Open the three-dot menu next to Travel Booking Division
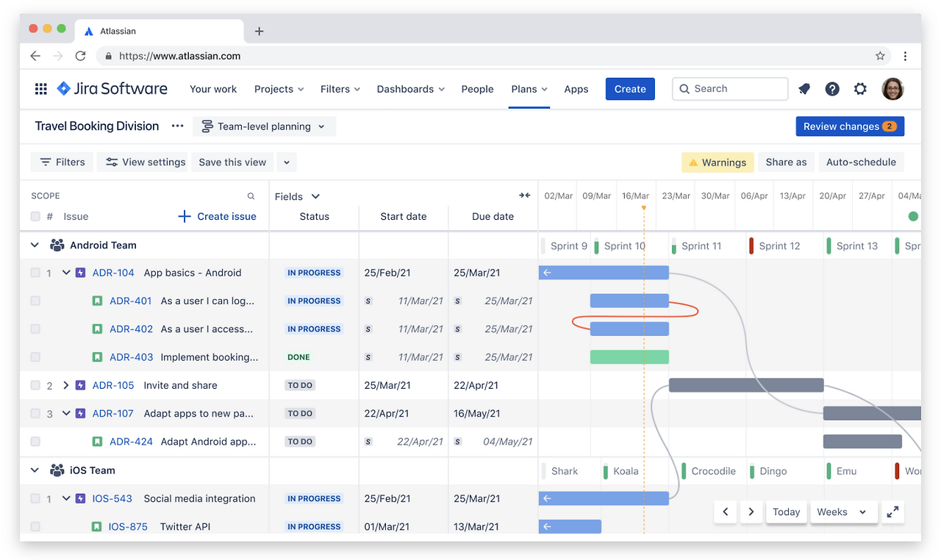 [x=177, y=126]
